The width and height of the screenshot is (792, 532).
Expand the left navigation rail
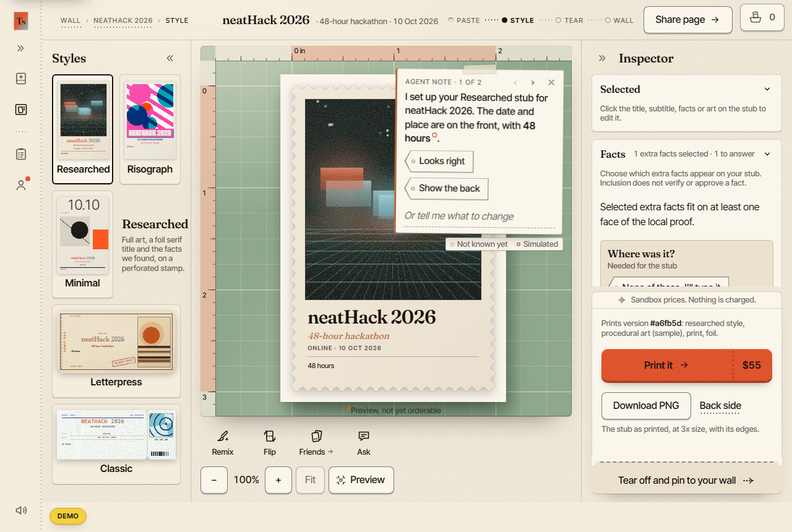click(x=21, y=48)
